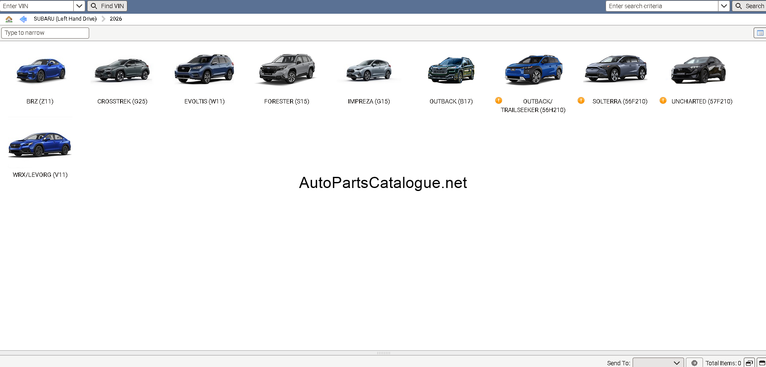Click the UNCHARTED (57F210) label
This screenshot has height=367, width=766.
[702, 102]
